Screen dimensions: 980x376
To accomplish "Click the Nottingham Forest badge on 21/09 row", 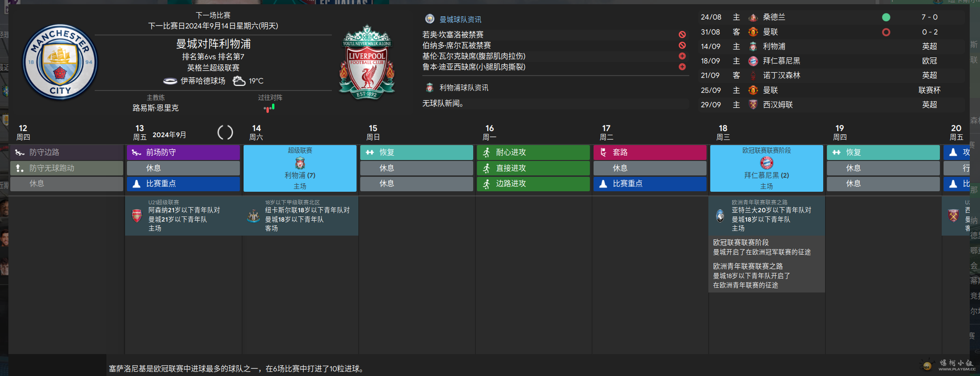I will point(753,75).
